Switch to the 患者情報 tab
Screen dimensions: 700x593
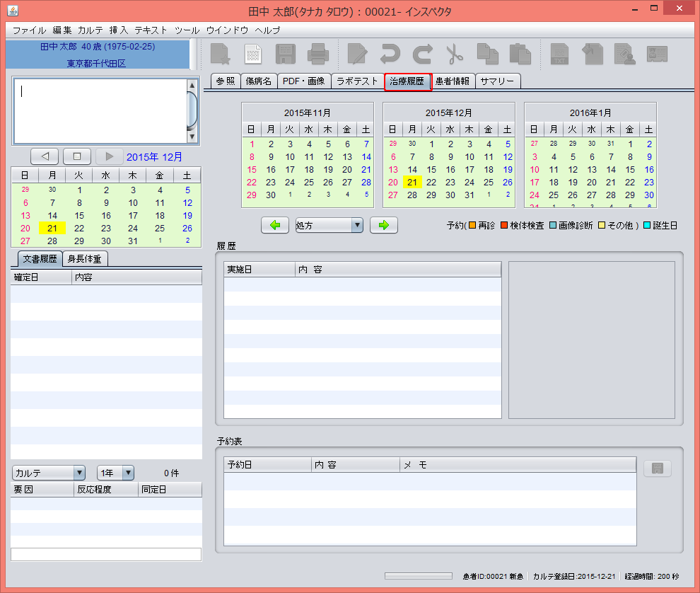click(453, 81)
